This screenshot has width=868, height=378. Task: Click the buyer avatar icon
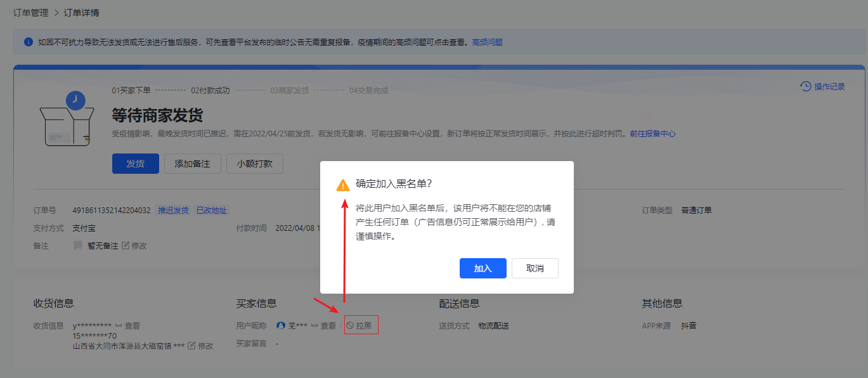pos(281,326)
